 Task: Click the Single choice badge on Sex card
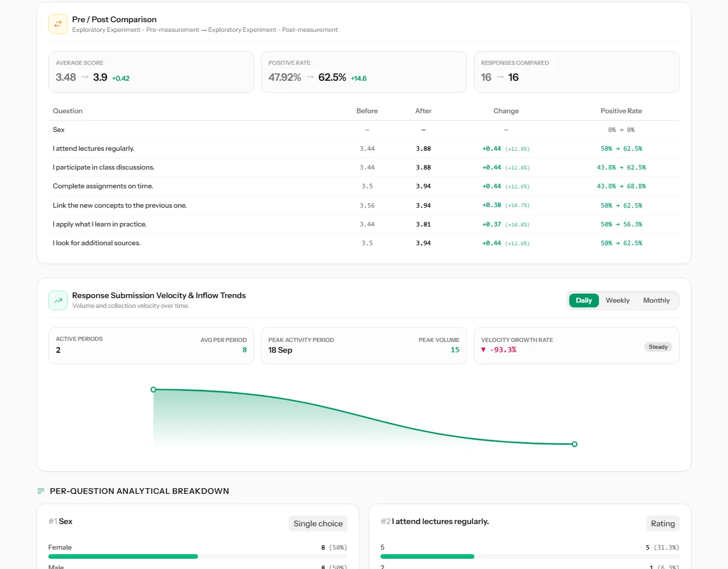tap(318, 523)
